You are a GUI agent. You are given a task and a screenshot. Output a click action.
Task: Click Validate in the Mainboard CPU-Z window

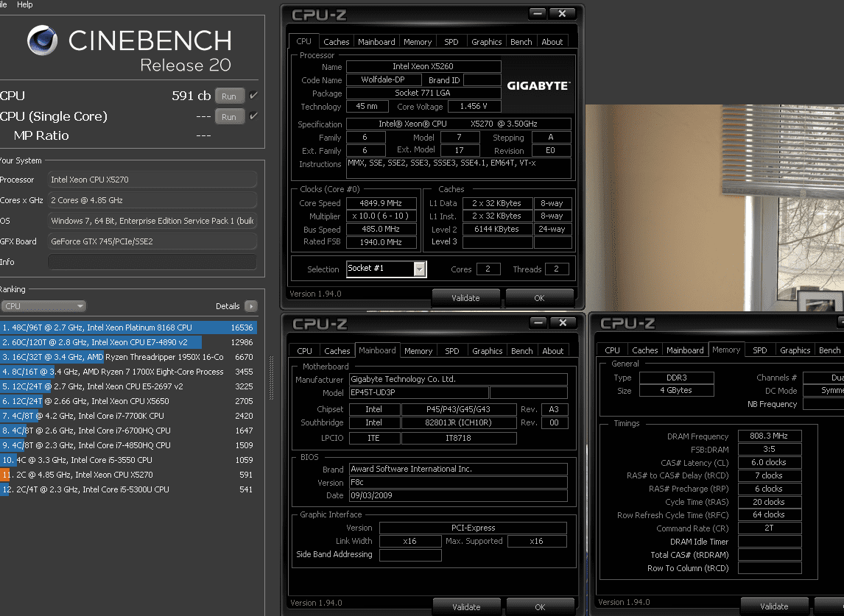click(466, 607)
